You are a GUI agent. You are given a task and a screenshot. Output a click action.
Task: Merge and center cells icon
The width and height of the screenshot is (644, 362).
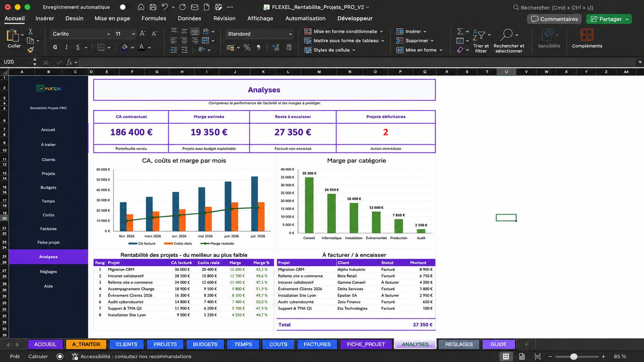point(205,41)
